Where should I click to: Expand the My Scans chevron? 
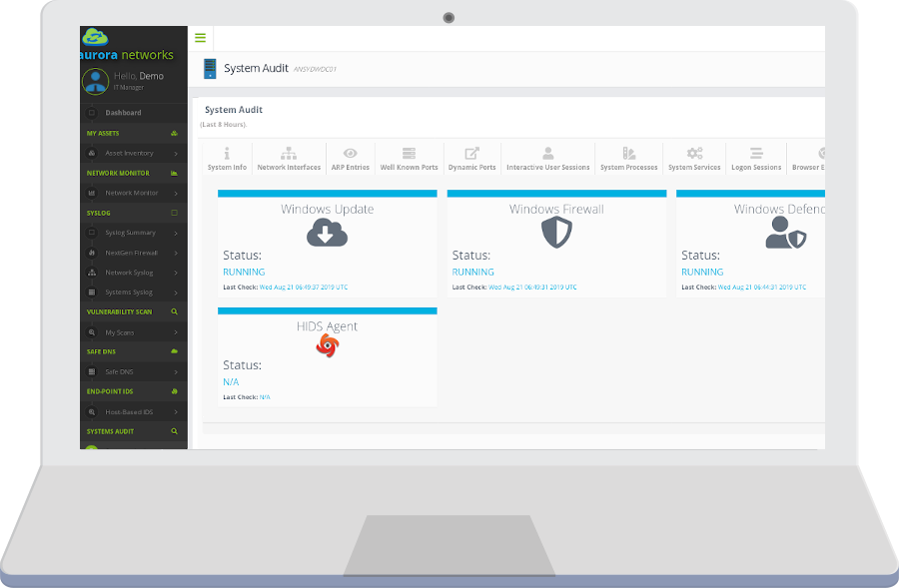(x=176, y=333)
